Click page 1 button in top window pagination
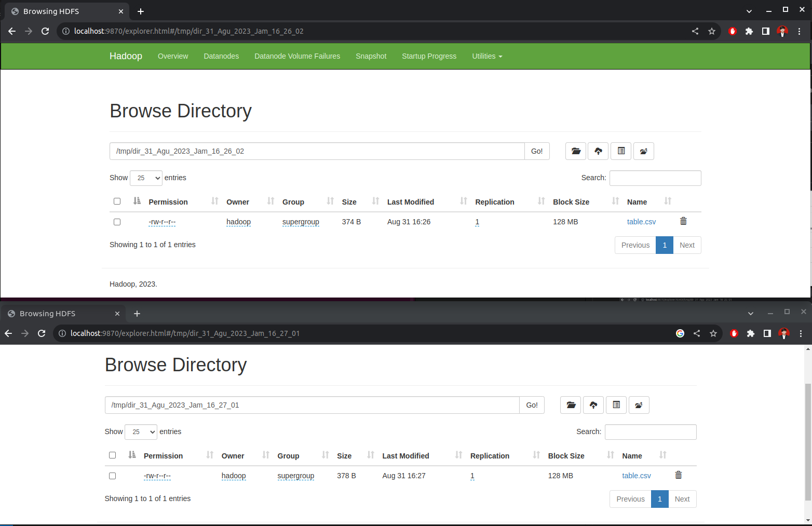Screen dimensions: 812x526 665,245
